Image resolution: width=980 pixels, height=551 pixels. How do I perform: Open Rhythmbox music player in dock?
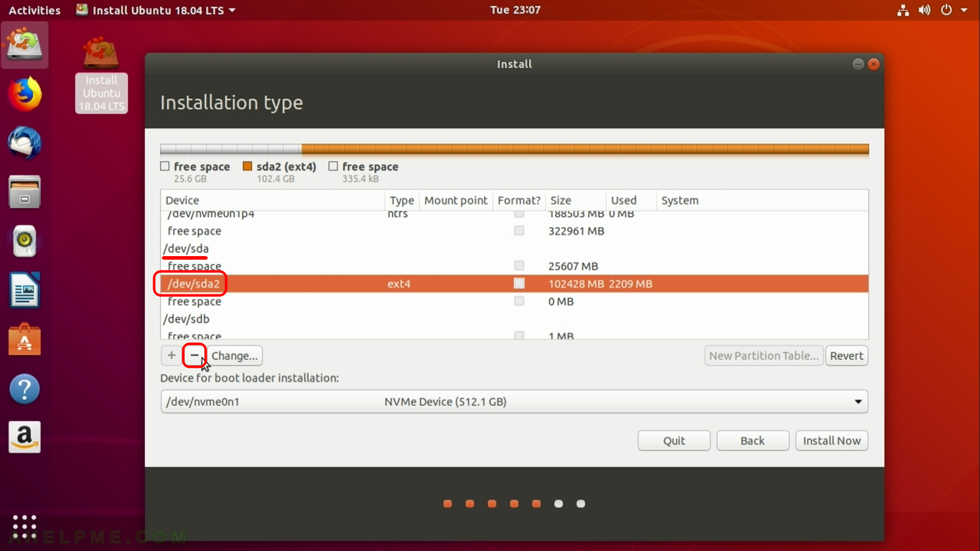24,241
